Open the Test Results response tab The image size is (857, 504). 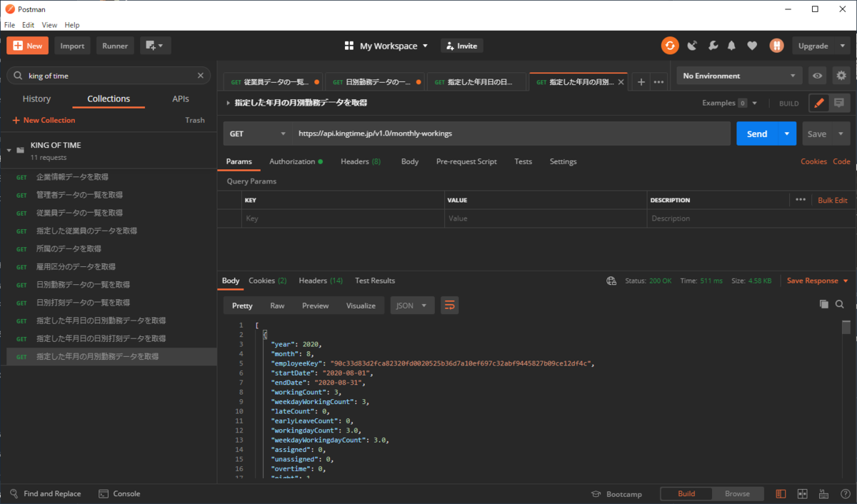tap(375, 281)
